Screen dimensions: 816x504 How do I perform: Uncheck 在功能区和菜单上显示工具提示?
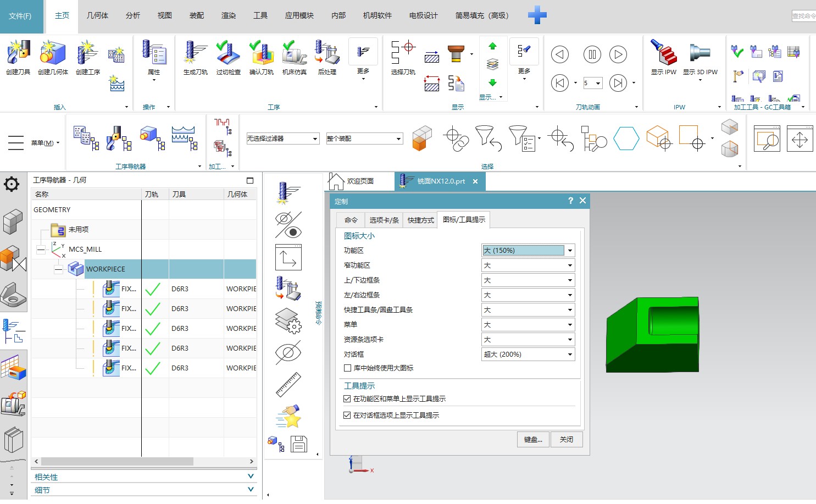click(x=347, y=399)
